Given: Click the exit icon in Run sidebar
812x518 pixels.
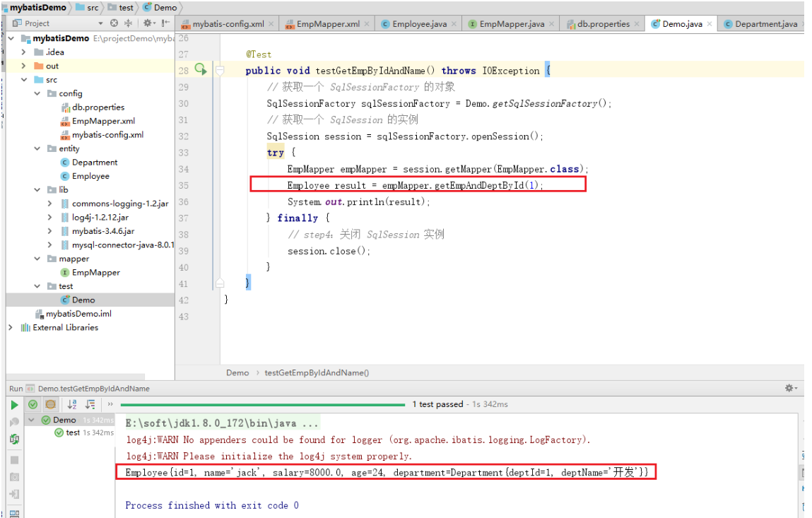Looking at the screenshot, I should pos(15,494).
